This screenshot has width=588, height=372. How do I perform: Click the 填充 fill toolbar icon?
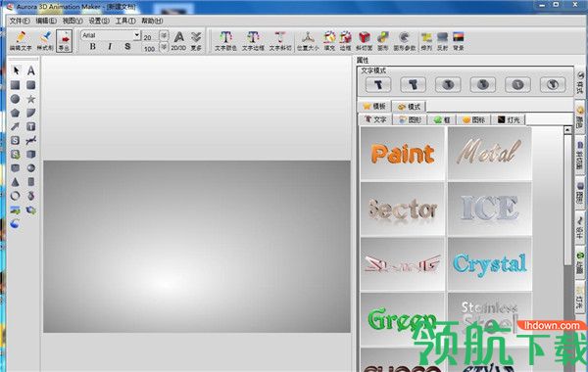[x=329, y=41]
